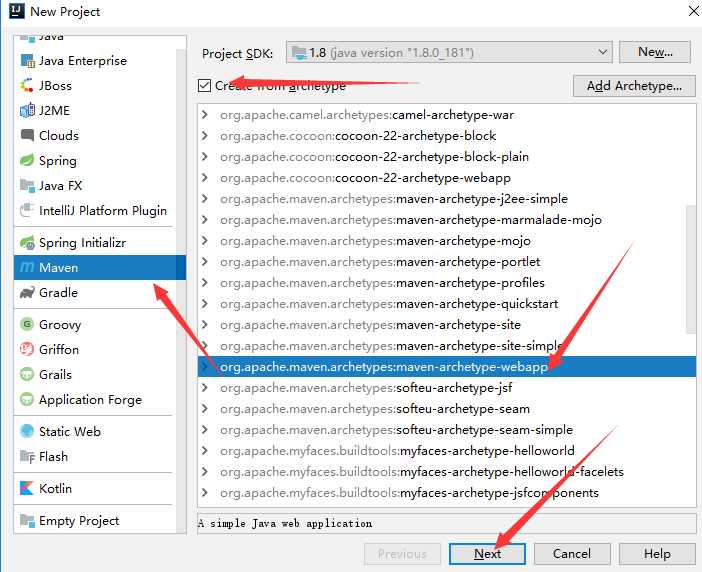Image resolution: width=702 pixels, height=572 pixels.
Task: Expand maven-archetype-j2ee-simple entry
Action: pyautogui.click(x=205, y=199)
